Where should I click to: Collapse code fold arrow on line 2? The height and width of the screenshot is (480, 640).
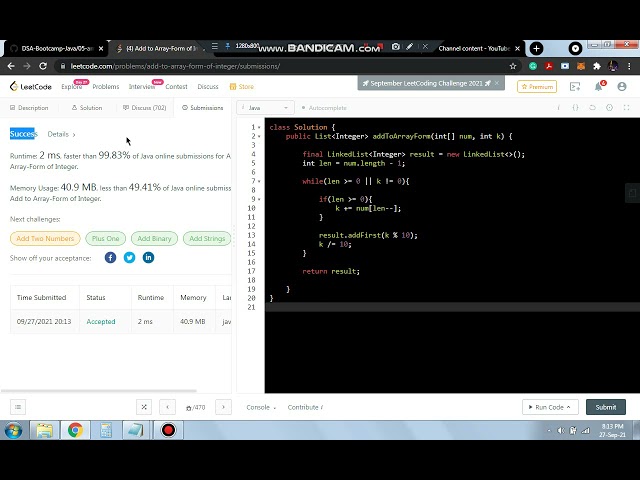259,136
